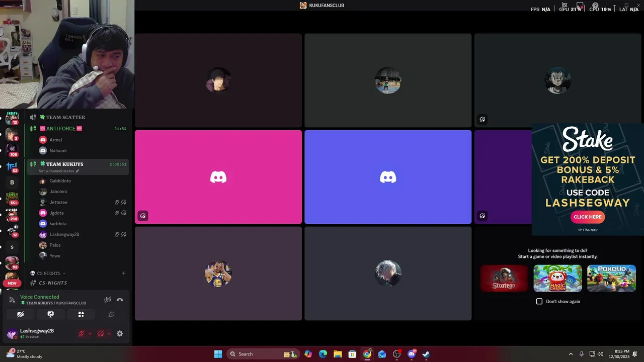This screenshot has width=644, height=362.
Task: Open the soundboard icon
Action: [x=111, y=314]
